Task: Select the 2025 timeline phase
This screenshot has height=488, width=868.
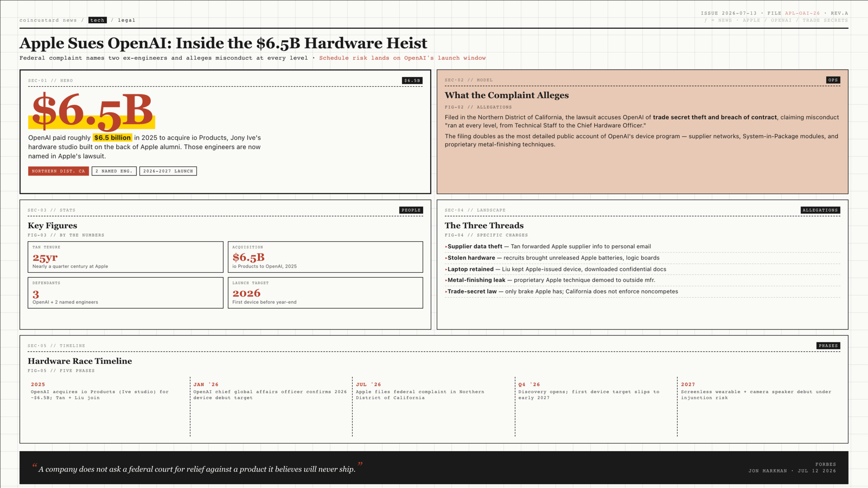Action: 108,407
